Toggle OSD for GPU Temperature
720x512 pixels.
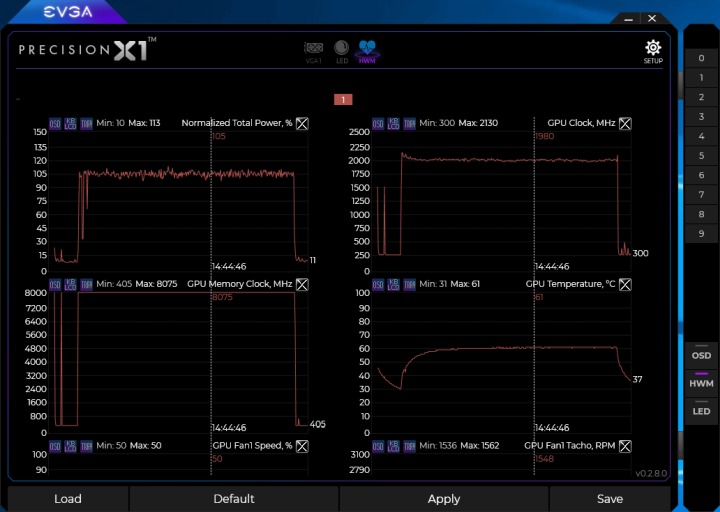pyautogui.click(x=378, y=285)
